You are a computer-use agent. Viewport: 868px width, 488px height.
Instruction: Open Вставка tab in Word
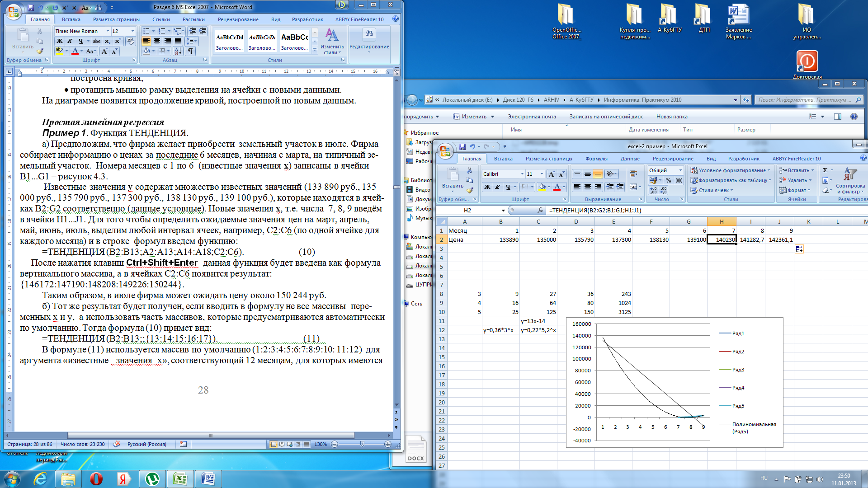point(71,19)
